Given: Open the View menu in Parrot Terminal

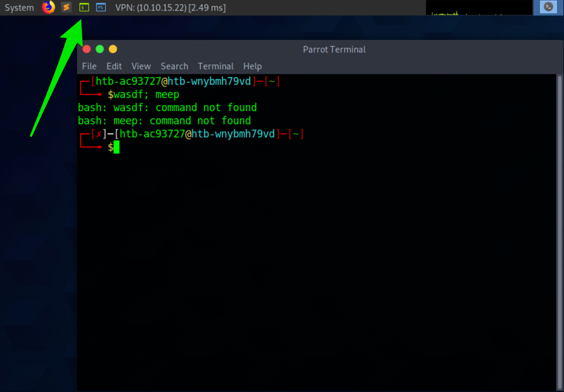Looking at the screenshot, I should (x=141, y=66).
